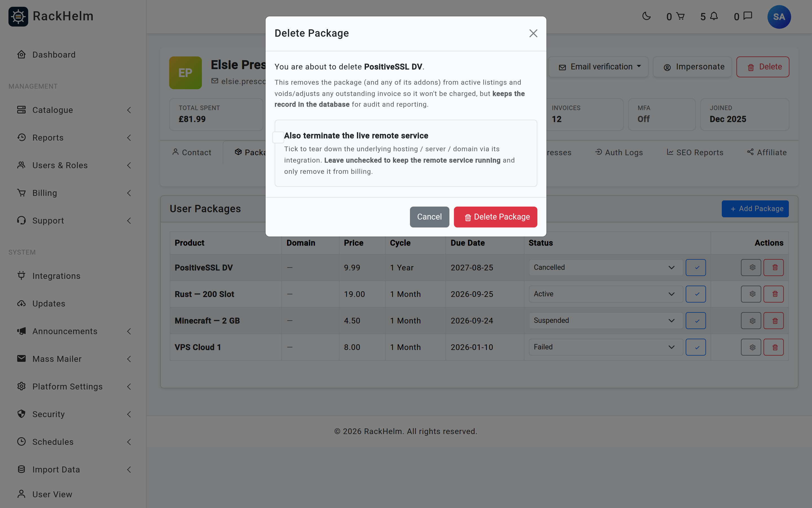
Task: Save status checkmark for VPS Cloud 1
Action: [696, 347]
